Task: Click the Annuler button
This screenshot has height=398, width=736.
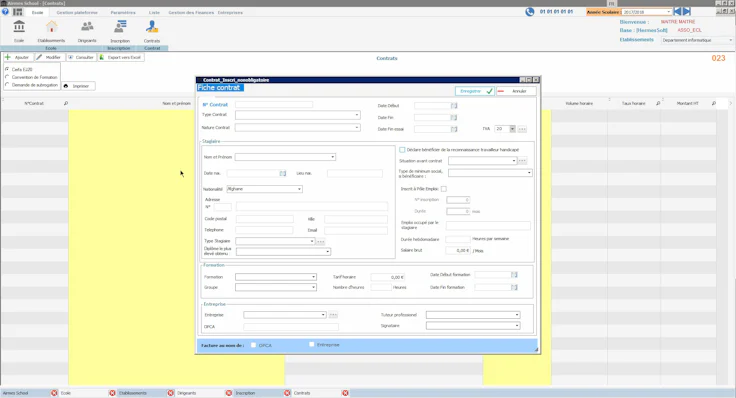Action: 516,91
